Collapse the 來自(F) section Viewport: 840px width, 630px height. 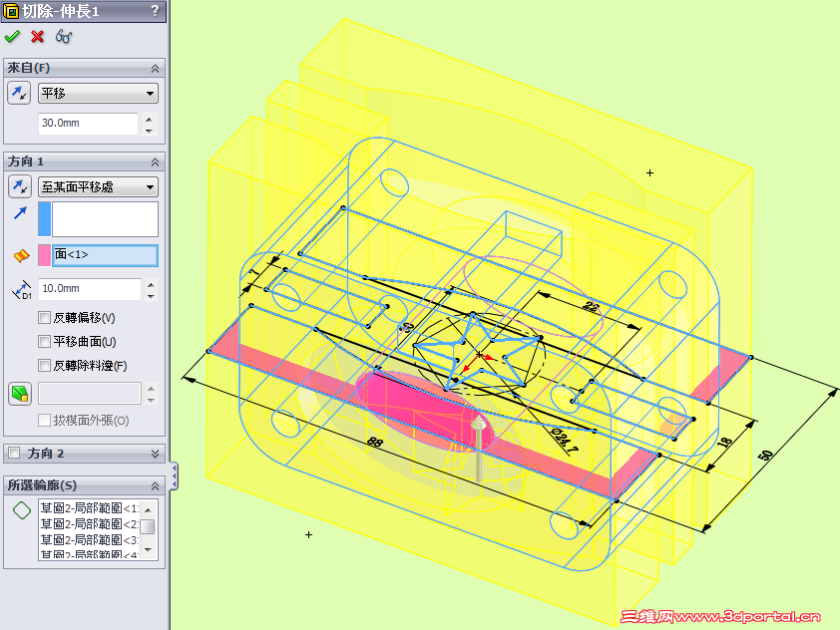[155, 69]
